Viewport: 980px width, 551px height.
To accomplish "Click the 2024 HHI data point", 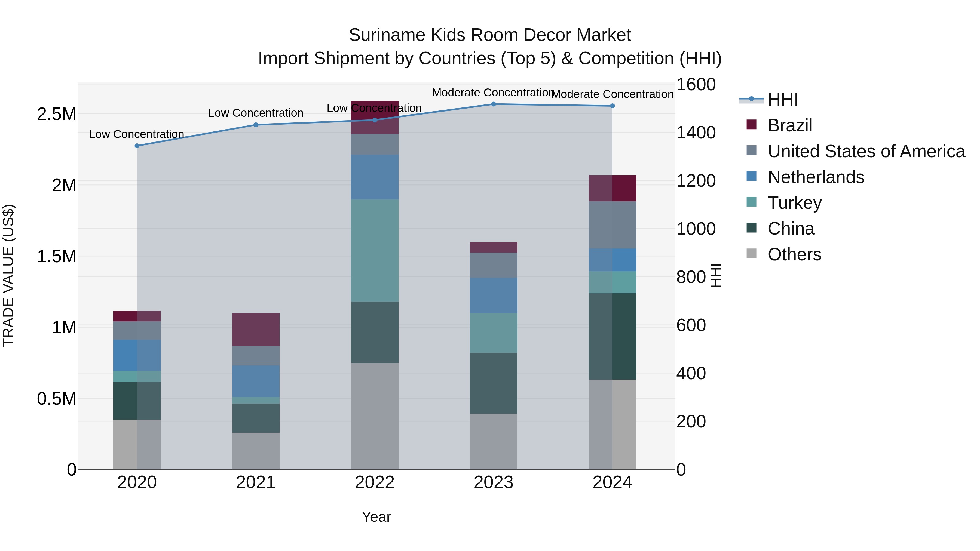I will (x=612, y=106).
